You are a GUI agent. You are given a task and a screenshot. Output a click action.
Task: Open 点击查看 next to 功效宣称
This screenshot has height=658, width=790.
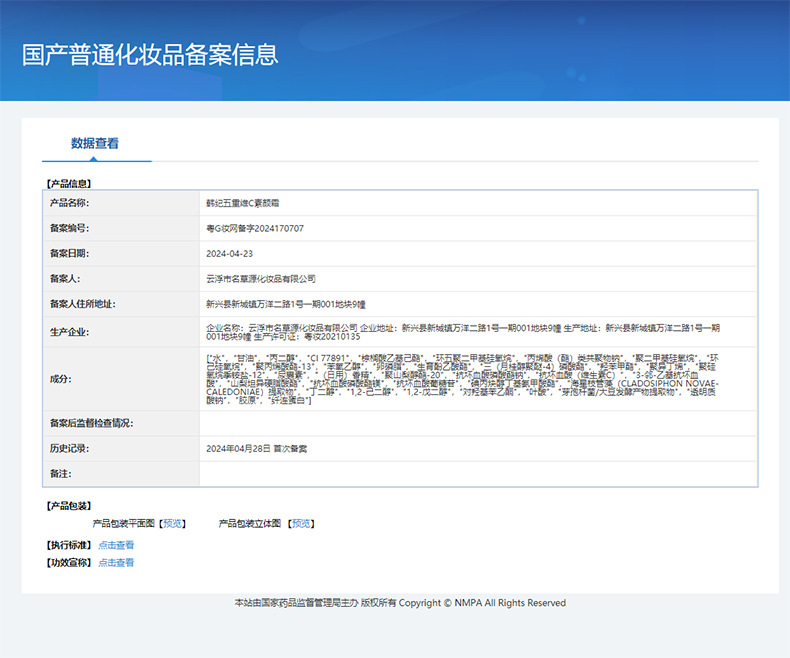[116, 562]
